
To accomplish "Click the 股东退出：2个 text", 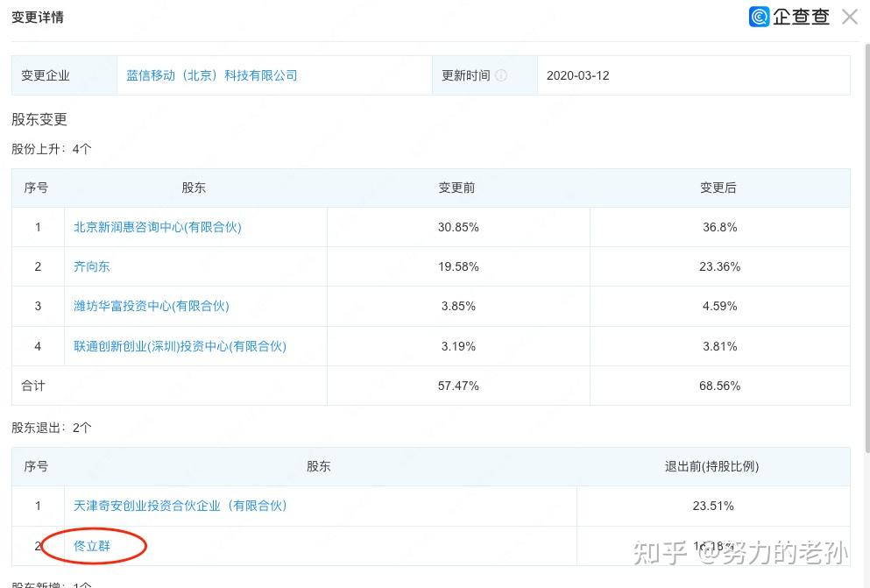I will pos(51,428).
